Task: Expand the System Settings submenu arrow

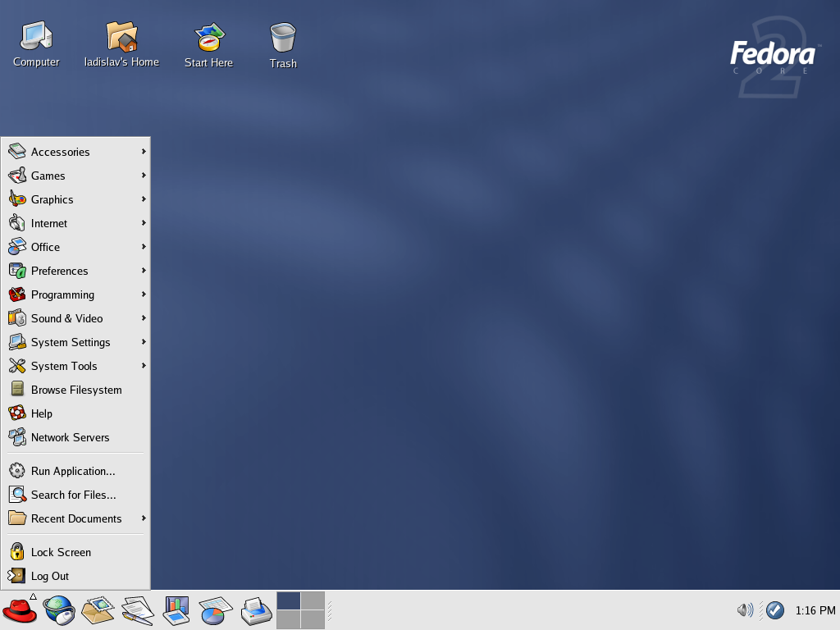Action: pyautogui.click(x=144, y=342)
